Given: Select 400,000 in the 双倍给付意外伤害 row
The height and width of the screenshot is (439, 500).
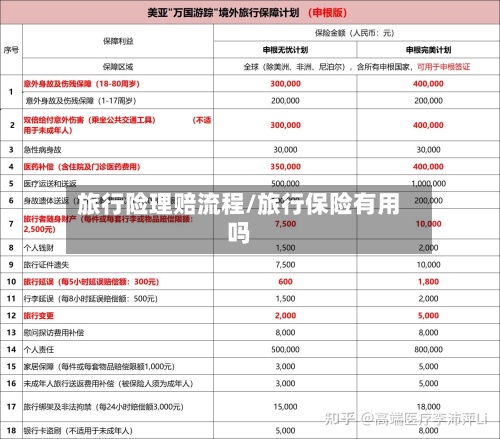Looking at the screenshot, I should pyautogui.click(x=428, y=125).
